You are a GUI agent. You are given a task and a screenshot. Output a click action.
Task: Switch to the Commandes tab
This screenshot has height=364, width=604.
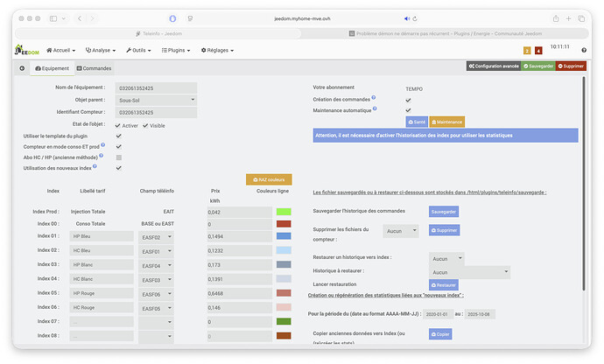(x=94, y=68)
